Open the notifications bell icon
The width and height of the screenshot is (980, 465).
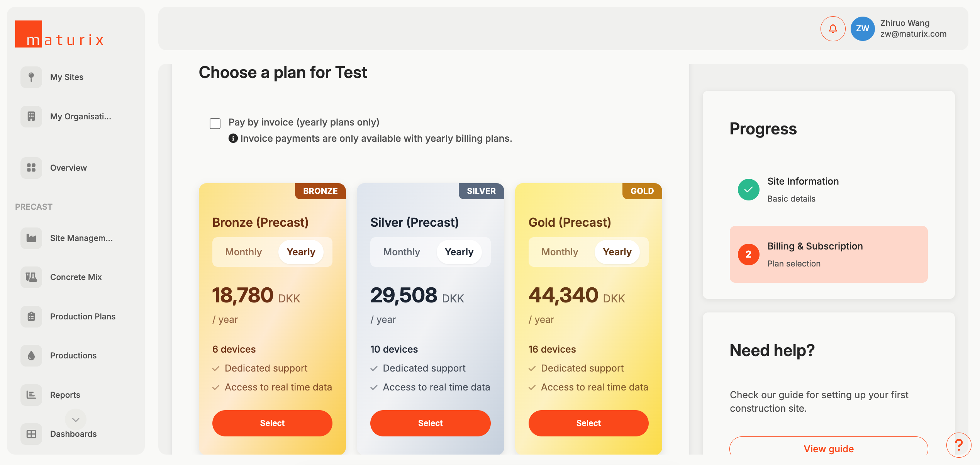(x=833, y=29)
